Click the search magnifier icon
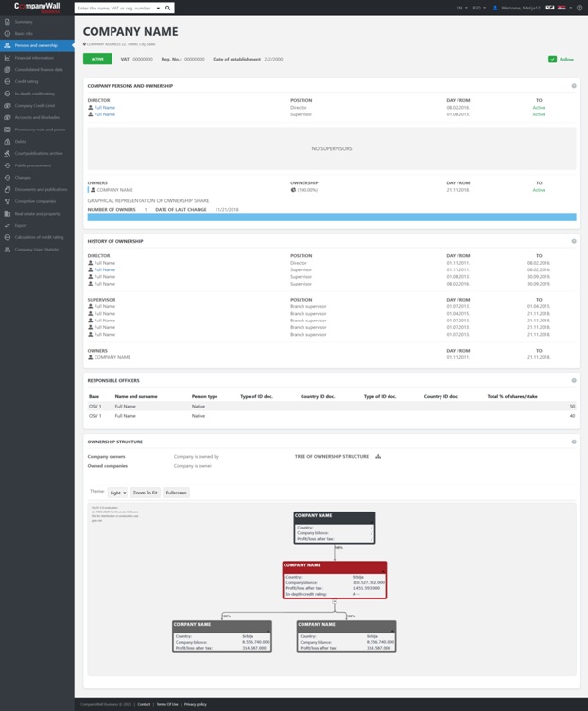The height and width of the screenshot is (711, 588). pyautogui.click(x=168, y=8)
